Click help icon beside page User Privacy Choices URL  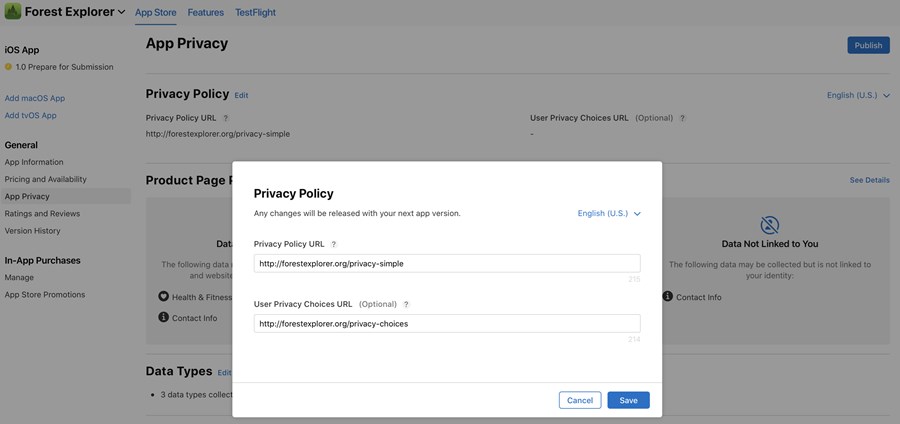click(682, 118)
